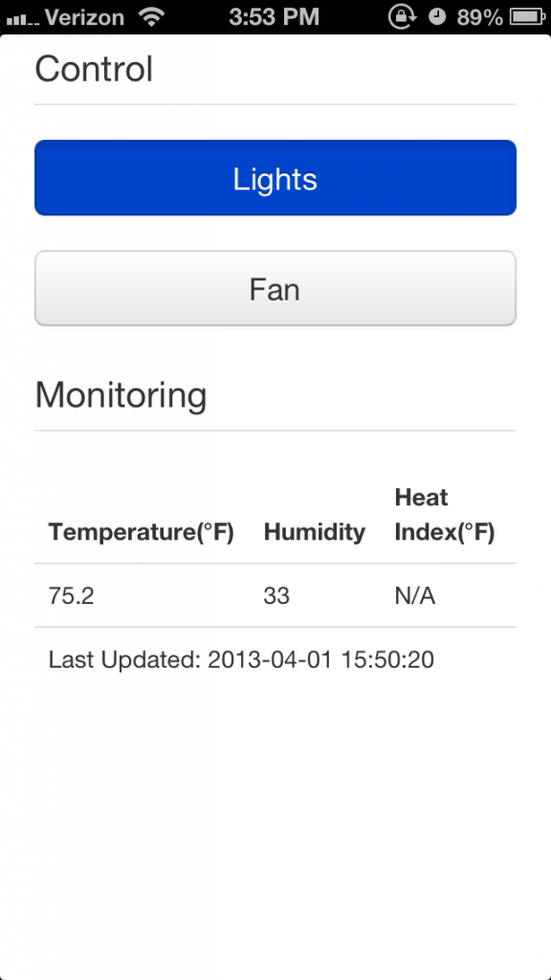This screenshot has height=980, width=551.
Task: Toggle the Fan button
Action: click(275, 288)
